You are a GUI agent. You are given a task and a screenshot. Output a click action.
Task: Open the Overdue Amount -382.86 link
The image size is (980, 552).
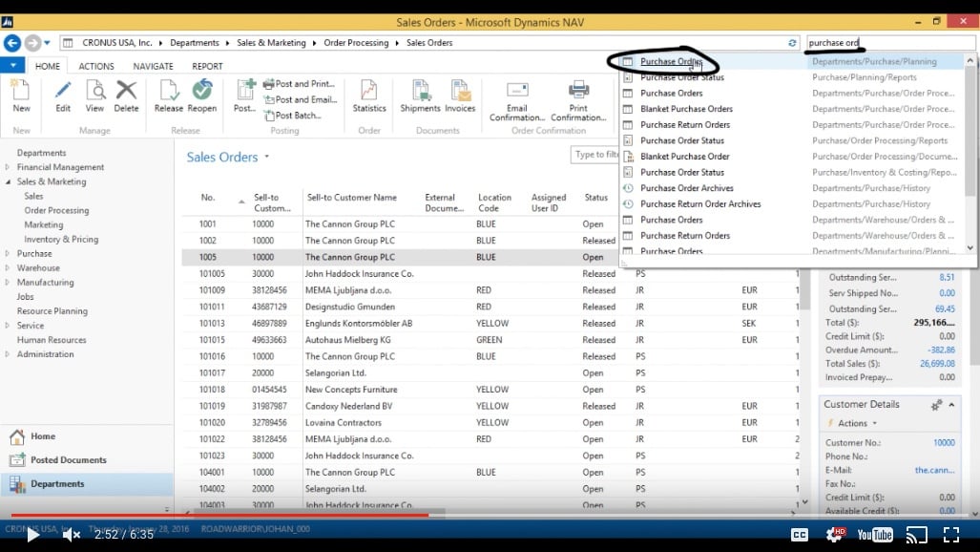tap(941, 350)
